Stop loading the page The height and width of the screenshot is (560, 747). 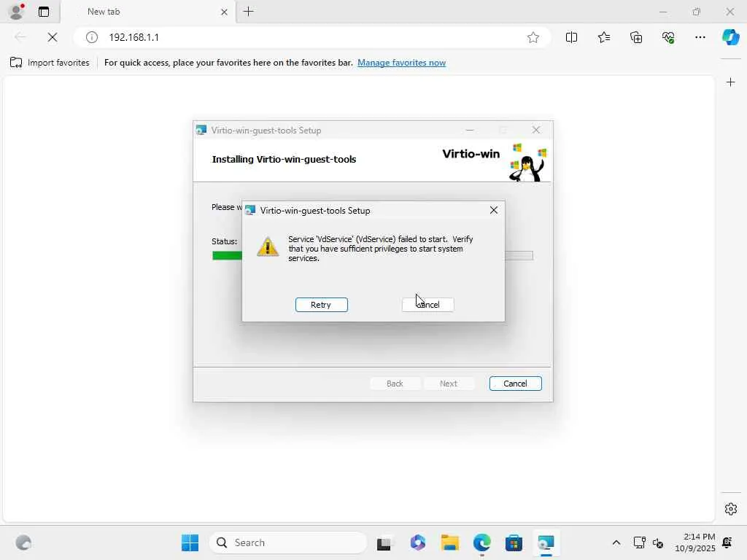53,37
